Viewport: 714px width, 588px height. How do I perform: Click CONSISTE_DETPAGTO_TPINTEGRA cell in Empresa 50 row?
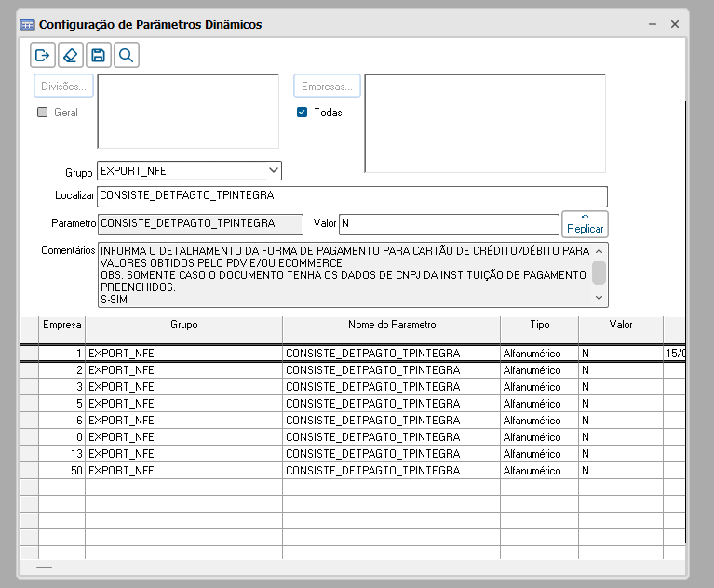coord(392,471)
